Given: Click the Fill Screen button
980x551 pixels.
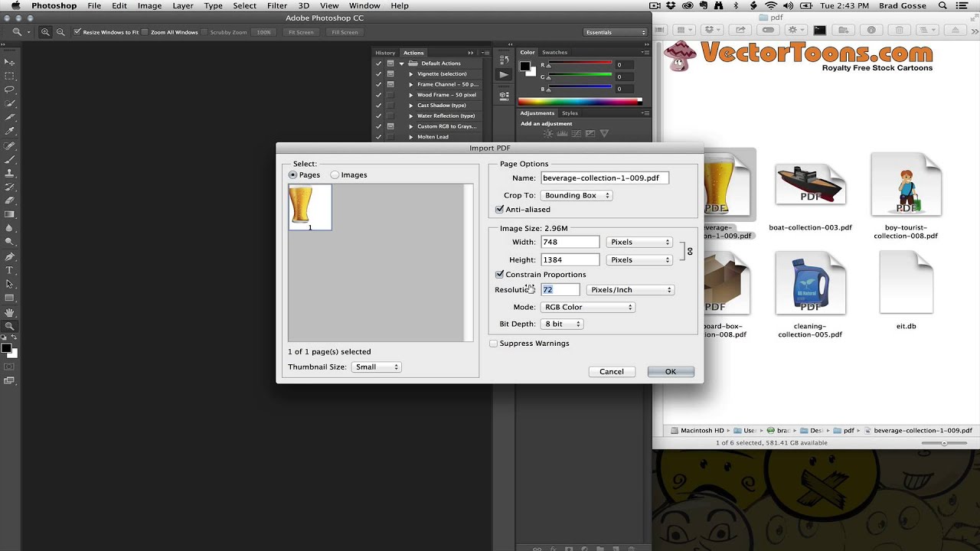Looking at the screenshot, I should click(345, 32).
